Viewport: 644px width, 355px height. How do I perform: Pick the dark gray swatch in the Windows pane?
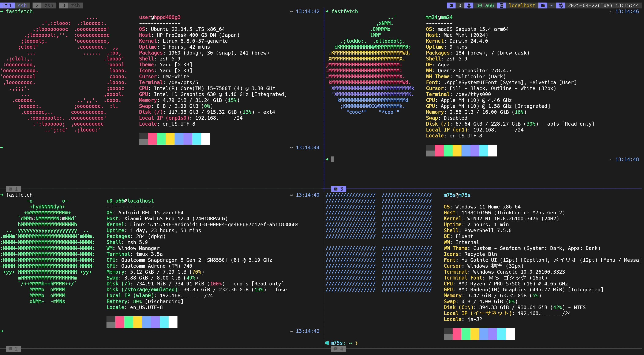448,331
